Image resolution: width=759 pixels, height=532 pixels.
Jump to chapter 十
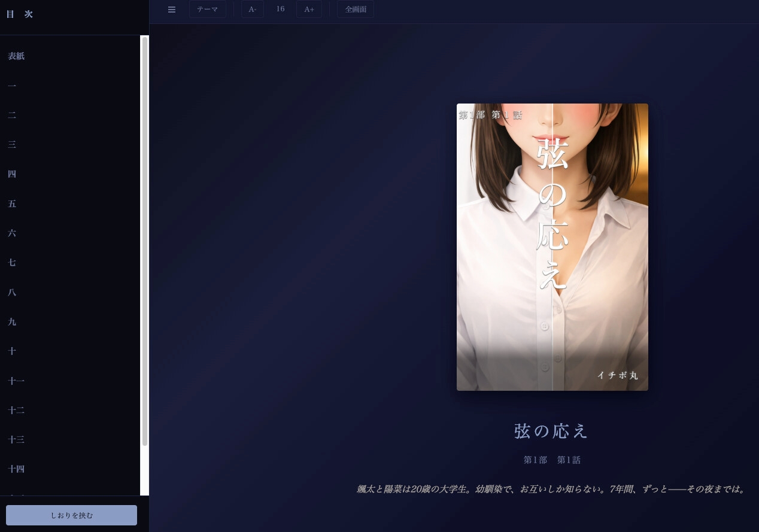tap(12, 351)
